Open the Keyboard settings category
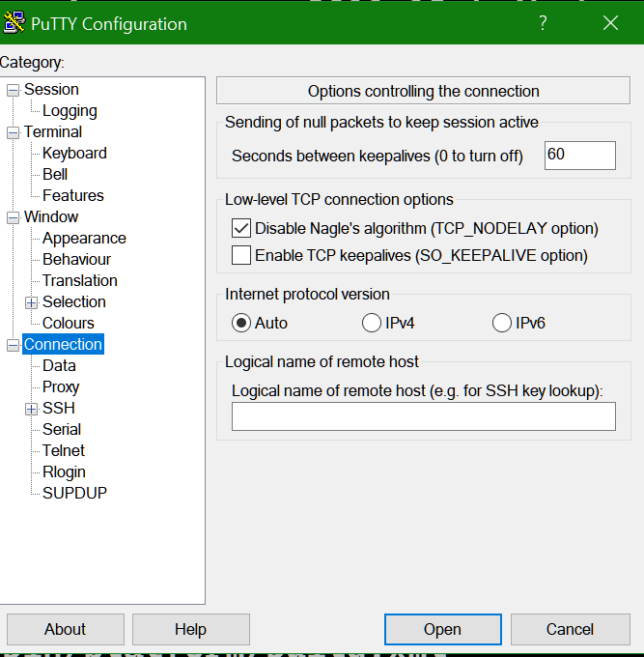644x657 pixels. coord(74,153)
